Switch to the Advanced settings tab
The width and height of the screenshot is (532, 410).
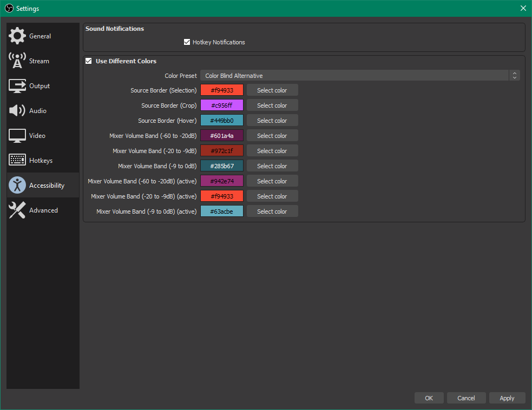point(43,210)
